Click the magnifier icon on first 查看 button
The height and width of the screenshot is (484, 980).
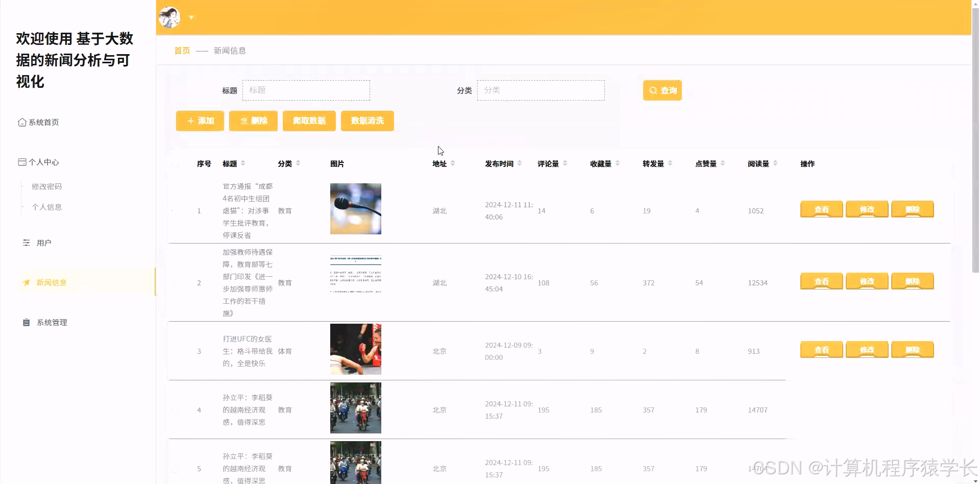813,209
